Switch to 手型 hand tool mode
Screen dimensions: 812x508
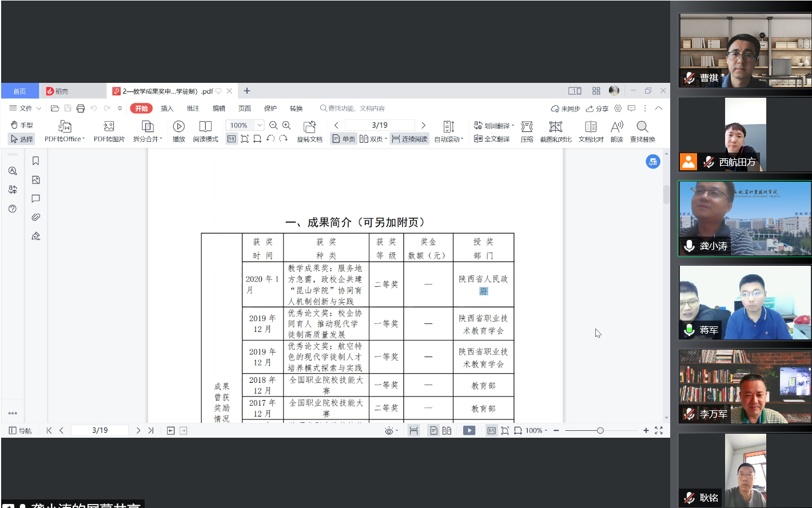(22, 125)
